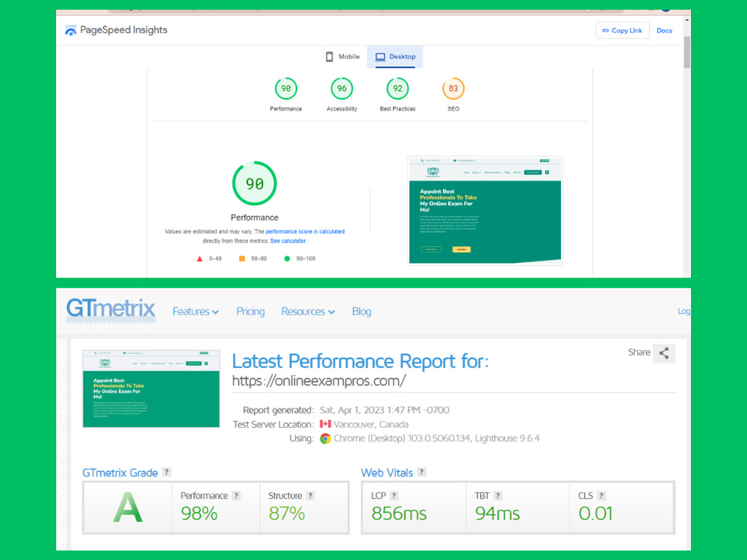Click the green circle 90–100 legend icon
Viewport: 747px width, 560px height.
click(x=287, y=258)
